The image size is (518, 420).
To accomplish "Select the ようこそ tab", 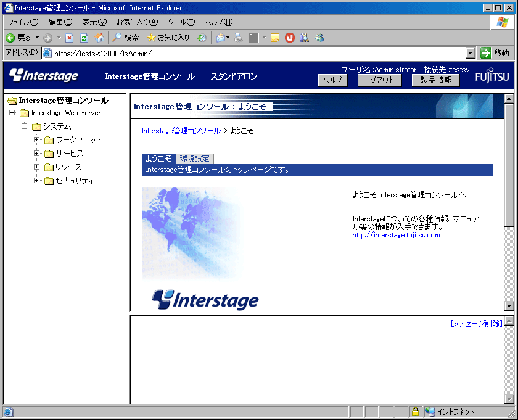I will click(158, 159).
